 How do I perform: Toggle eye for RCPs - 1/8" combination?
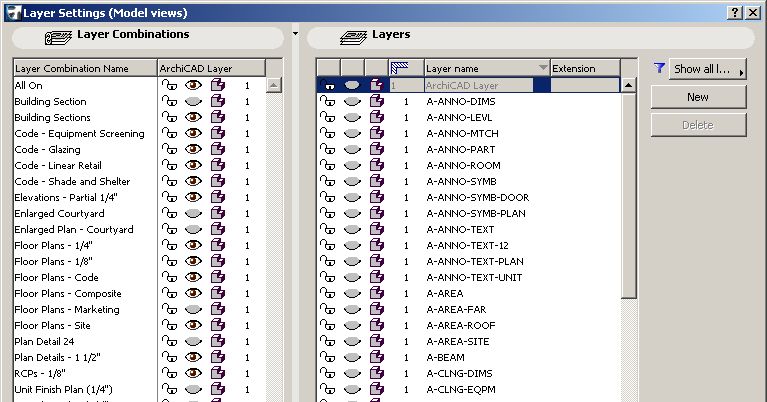pyautogui.click(x=193, y=373)
